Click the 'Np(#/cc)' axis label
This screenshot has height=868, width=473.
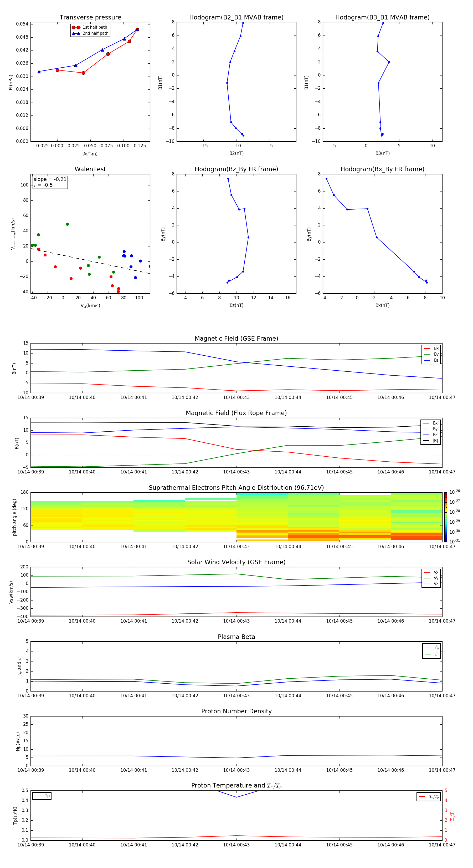(18, 741)
